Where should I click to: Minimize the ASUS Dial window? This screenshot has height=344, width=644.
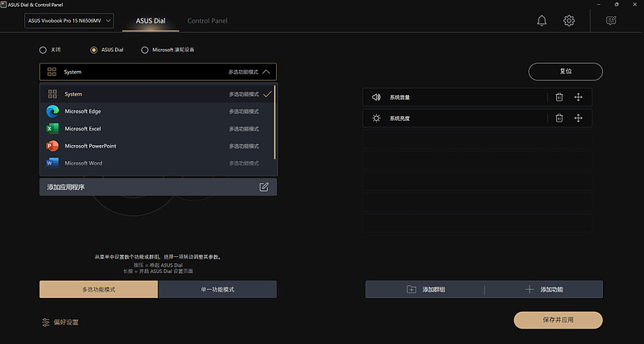(x=597, y=4)
